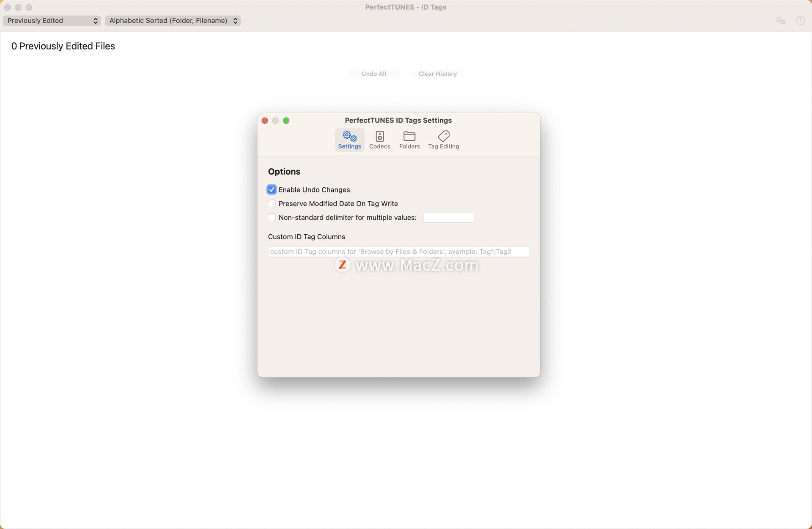Open the Previously Edited dropdown
This screenshot has height=529, width=812.
(x=52, y=21)
